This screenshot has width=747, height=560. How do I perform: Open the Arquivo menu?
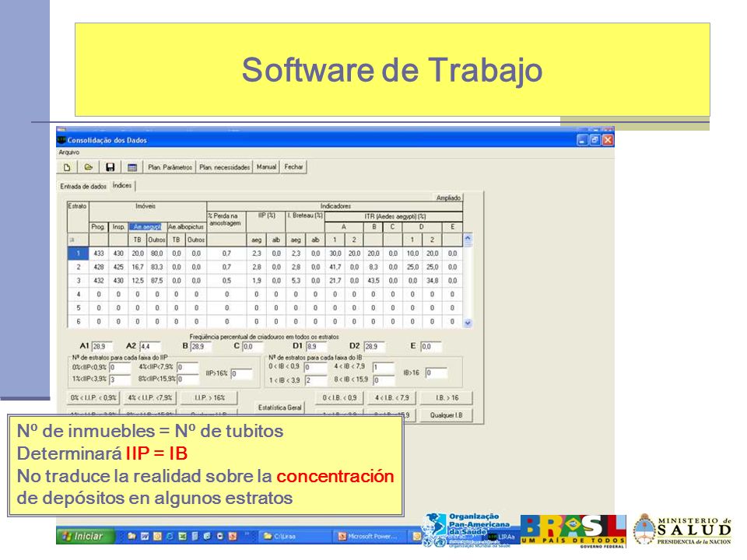(69, 152)
